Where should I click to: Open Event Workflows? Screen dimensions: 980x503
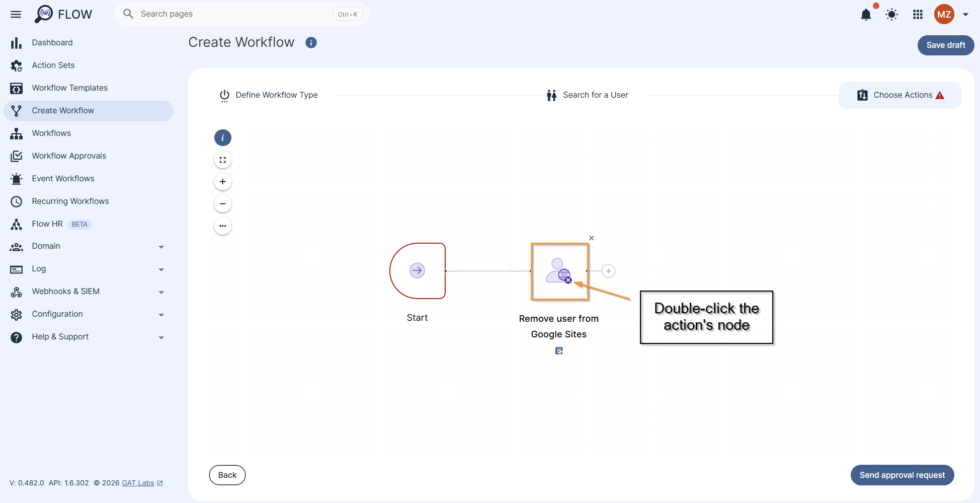(89, 179)
